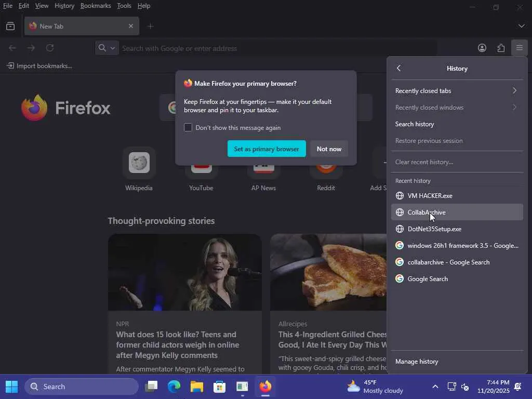532x399 pixels.
Task: Open Google Search history entry
Action: click(x=457, y=278)
